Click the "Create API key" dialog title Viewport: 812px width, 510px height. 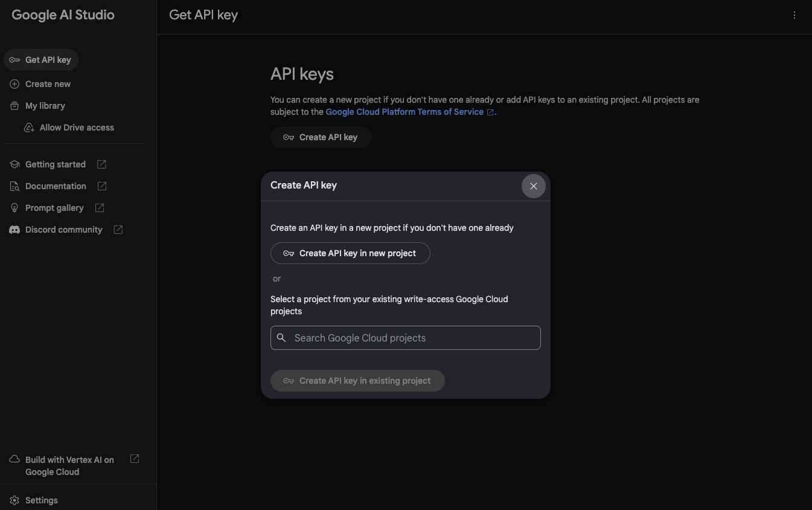point(304,186)
